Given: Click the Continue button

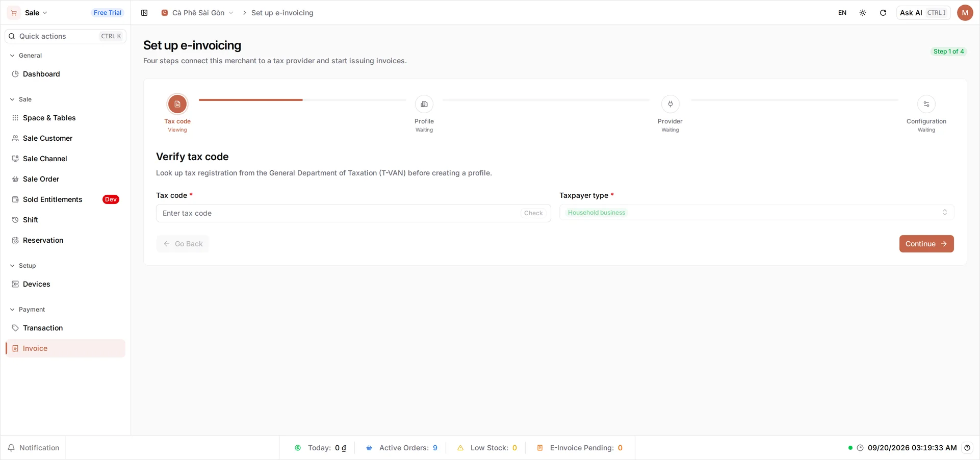Looking at the screenshot, I should point(926,244).
